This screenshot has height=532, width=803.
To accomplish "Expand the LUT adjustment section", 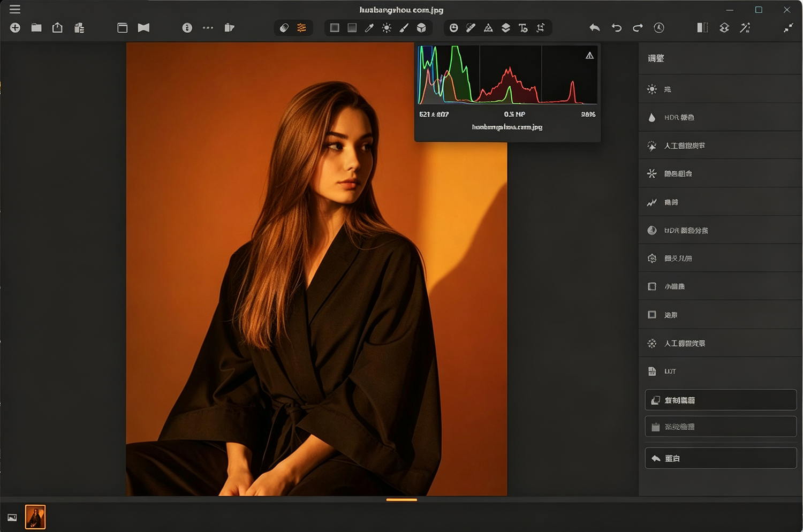I will pos(720,371).
